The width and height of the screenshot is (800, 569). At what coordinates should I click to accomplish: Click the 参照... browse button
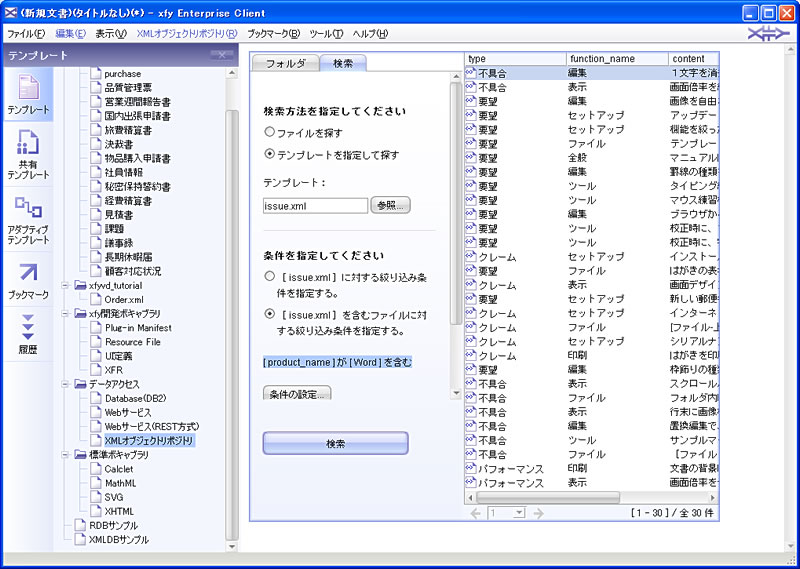[x=391, y=205]
